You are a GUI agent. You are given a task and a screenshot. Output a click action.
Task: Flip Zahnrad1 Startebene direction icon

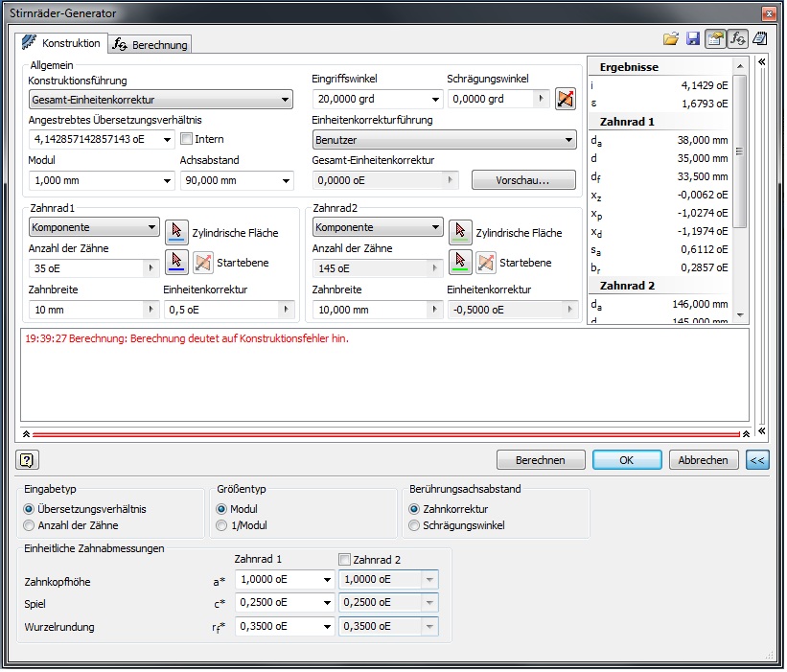click(x=203, y=263)
